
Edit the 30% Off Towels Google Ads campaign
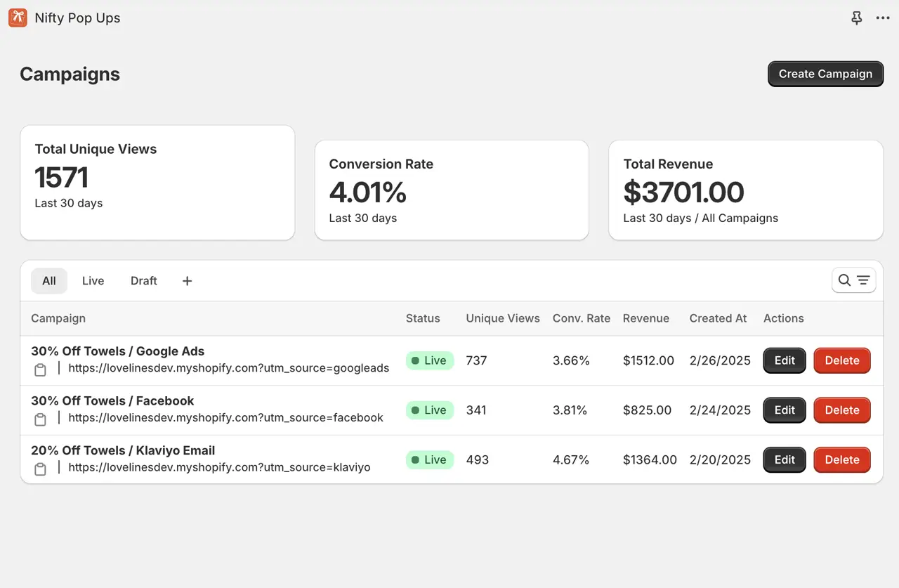pyautogui.click(x=784, y=360)
